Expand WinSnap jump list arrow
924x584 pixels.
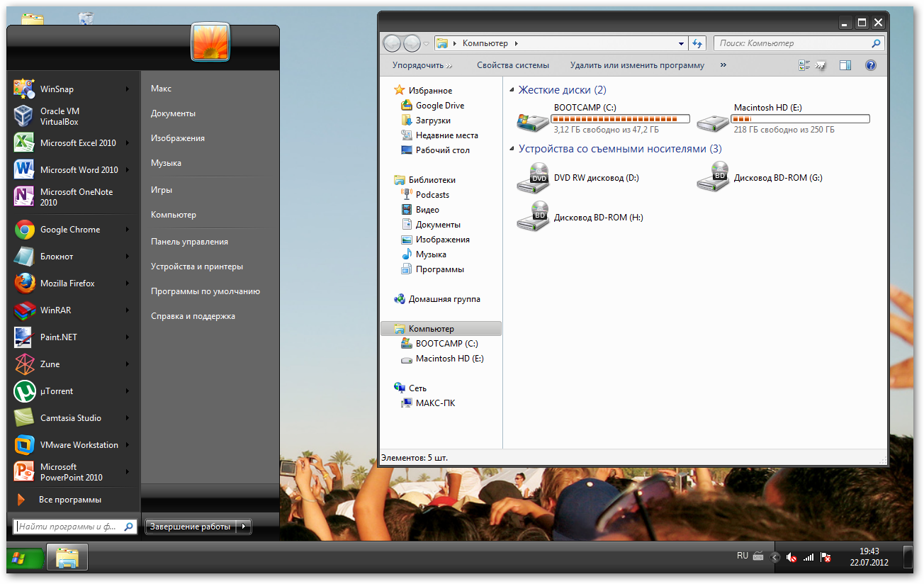click(128, 89)
